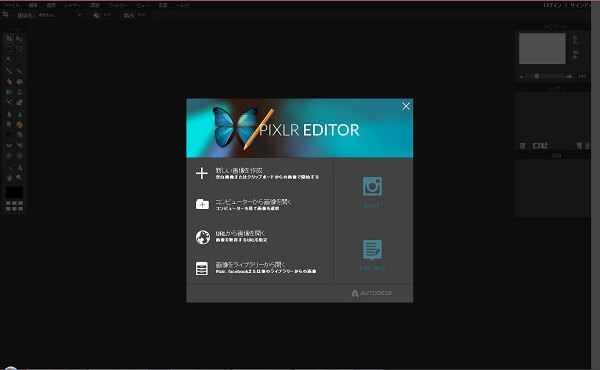Screen dimensions: 600x370
Task: Select the Move tool
Action: (19, 39)
